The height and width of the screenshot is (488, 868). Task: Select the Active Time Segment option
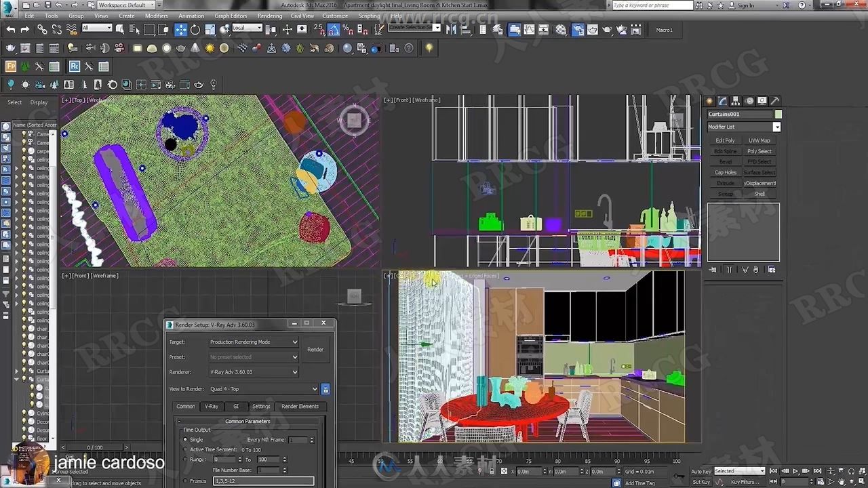[x=186, y=449]
